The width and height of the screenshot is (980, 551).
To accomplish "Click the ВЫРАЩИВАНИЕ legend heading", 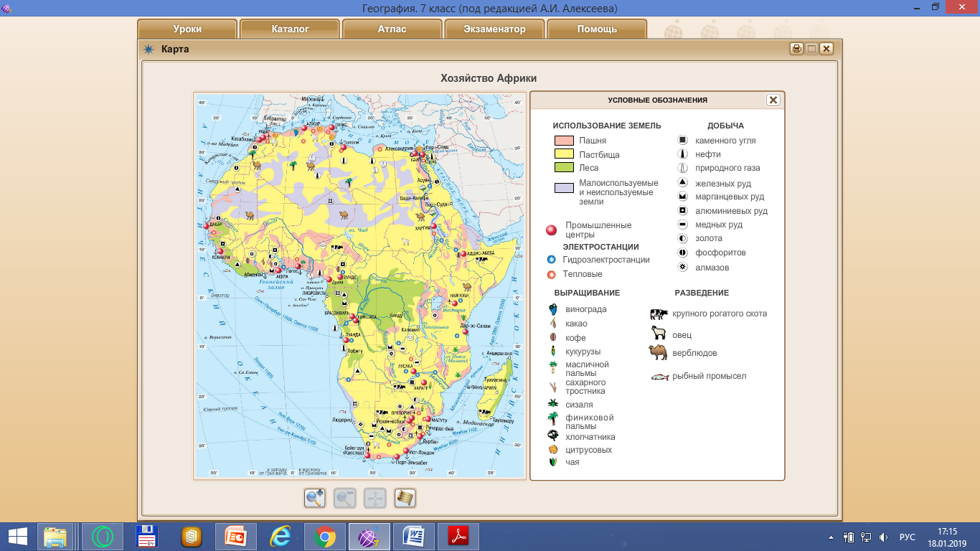I will click(587, 293).
